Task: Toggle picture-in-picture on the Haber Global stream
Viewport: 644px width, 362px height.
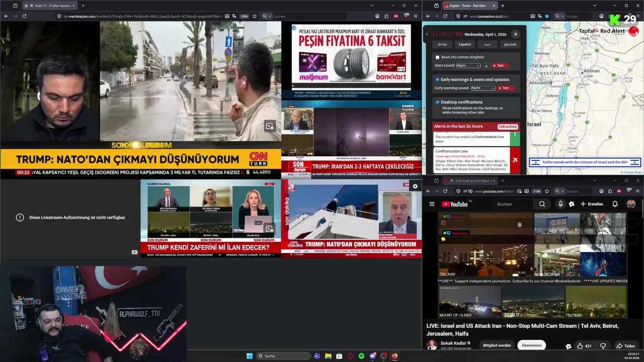Action: point(270,229)
